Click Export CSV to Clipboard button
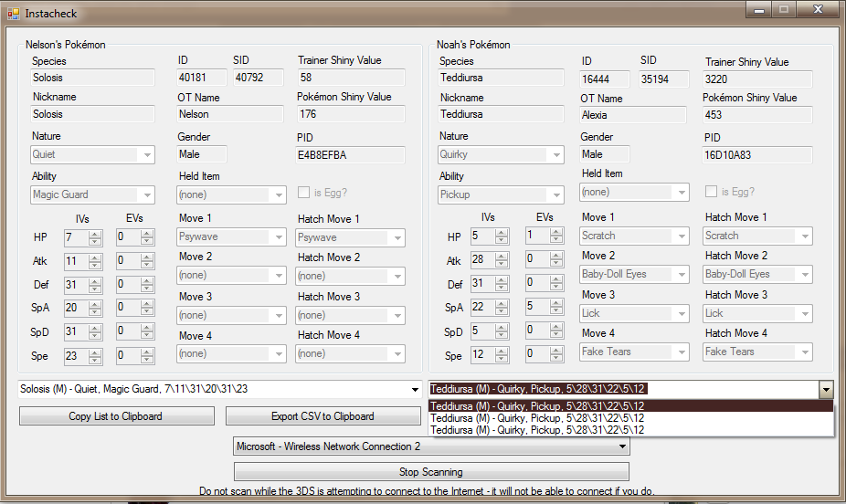Image resolution: width=846 pixels, height=504 pixels. pos(323,416)
